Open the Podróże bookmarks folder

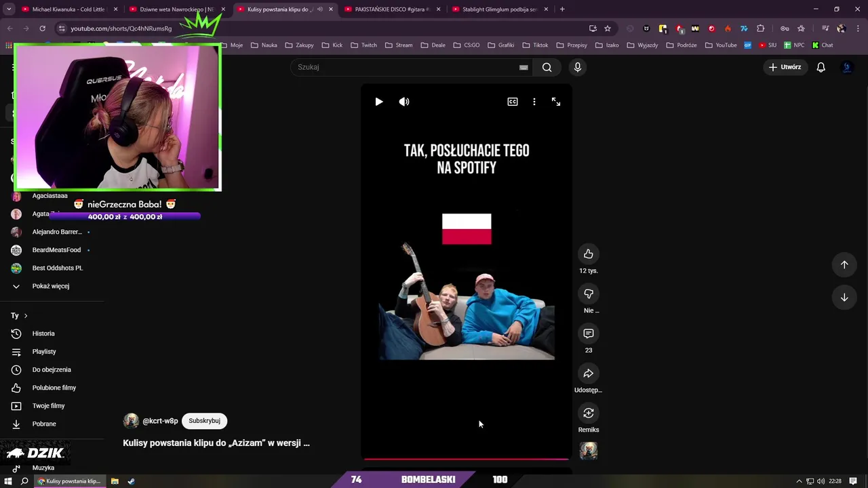click(682, 45)
